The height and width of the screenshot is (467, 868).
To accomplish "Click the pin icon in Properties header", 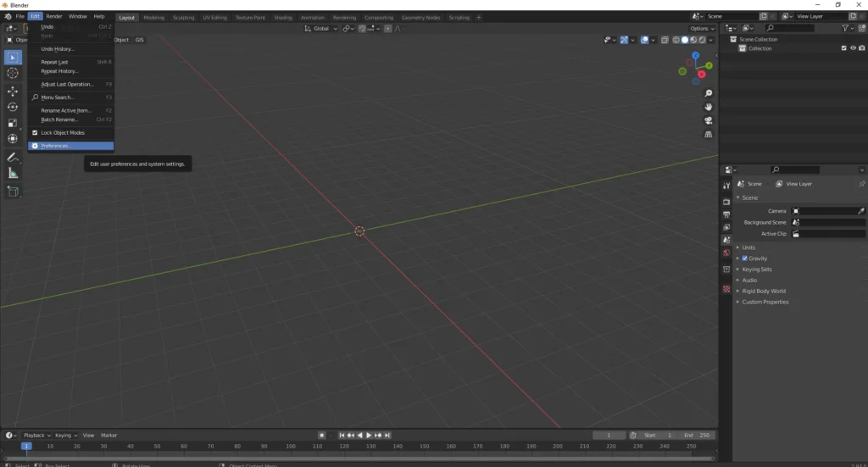I will 861,184.
